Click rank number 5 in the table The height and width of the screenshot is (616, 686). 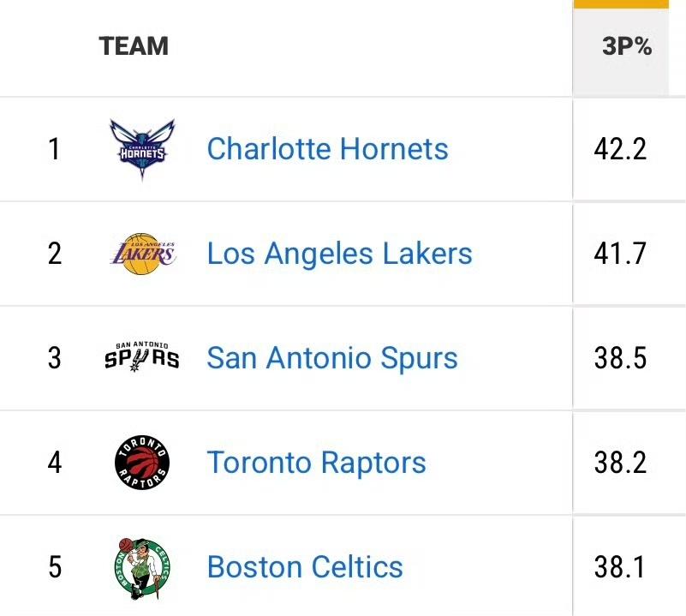(x=55, y=567)
